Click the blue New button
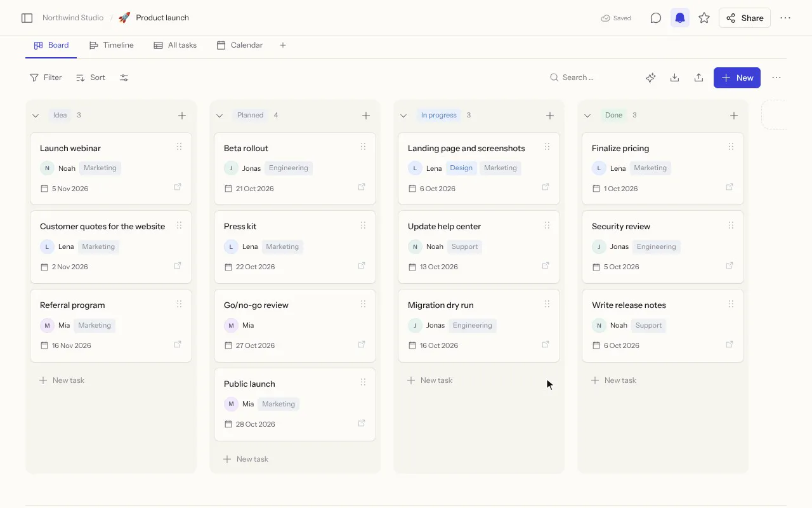 click(737, 77)
